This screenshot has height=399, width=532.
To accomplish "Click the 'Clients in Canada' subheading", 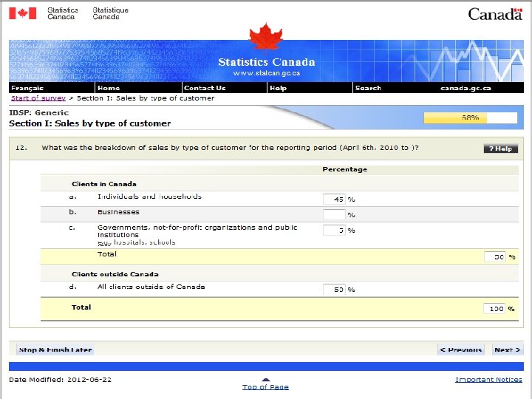I will [x=104, y=184].
